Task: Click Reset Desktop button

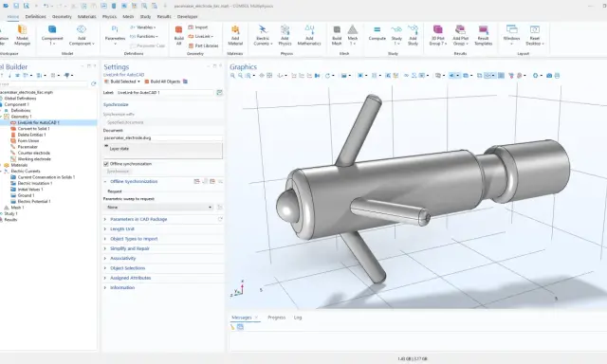Action: [x=535, y=35]
